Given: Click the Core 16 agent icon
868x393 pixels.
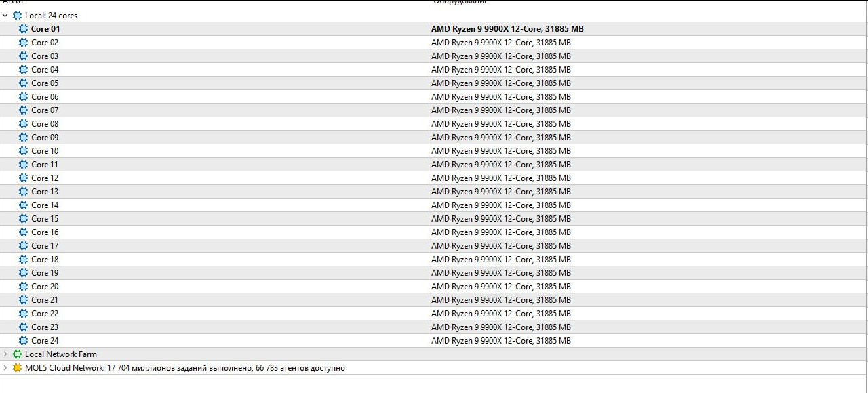Looking at the screenshot, I should [24, 232].
